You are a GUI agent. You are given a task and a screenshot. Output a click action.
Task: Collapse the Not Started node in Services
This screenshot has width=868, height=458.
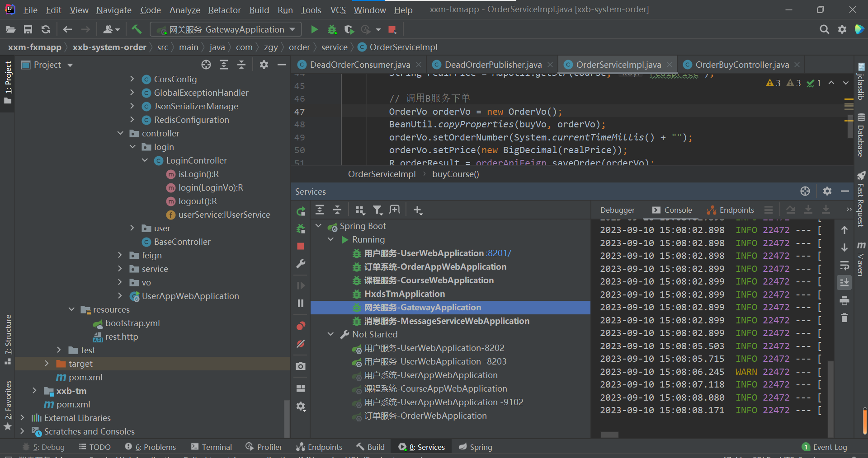coord(330,334)
